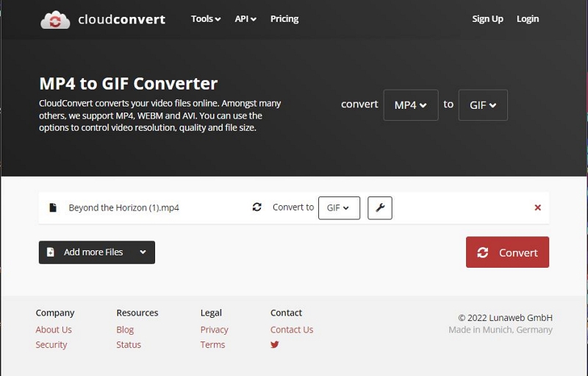Open the Security link in footer
Viewport: 588px width, 376px height.
point(51,344)
